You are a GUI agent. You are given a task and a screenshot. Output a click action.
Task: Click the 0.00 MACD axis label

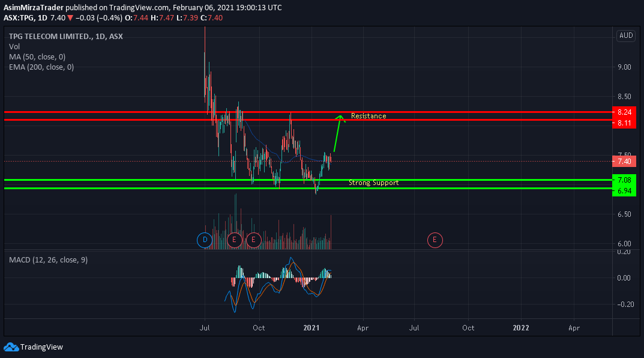click(x=624, y=278)
